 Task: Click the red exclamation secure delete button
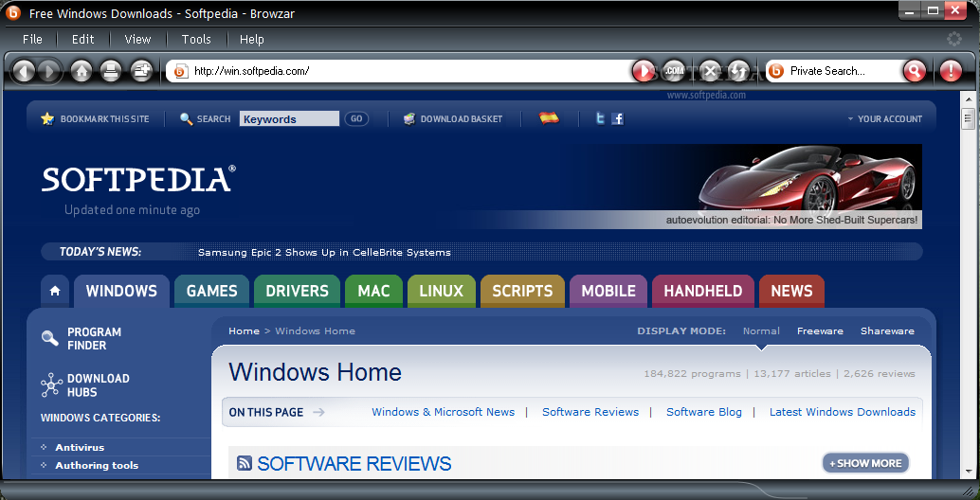[951, 71]
